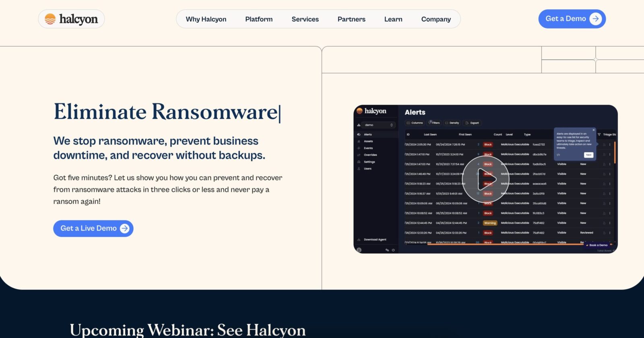Click Download Agent in the preview sidebar
This screenshot has width=644, height=338.
pyautogui.click(x=375, y=239)
